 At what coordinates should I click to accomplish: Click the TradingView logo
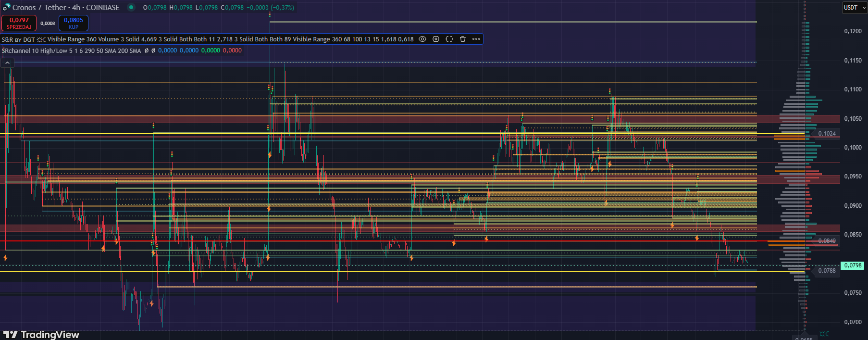click(41, 334)
